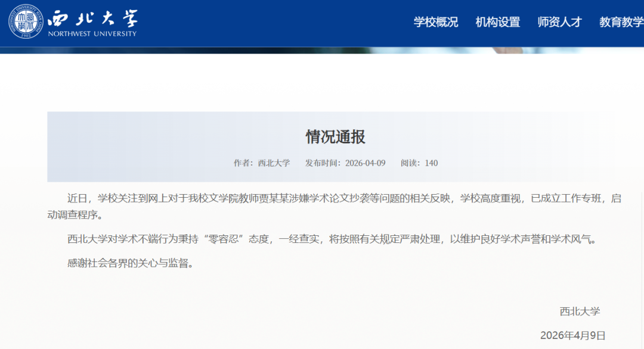
Task: Click the sentence 感谢社会各界的关心与监督
Action: coord(131,263)
